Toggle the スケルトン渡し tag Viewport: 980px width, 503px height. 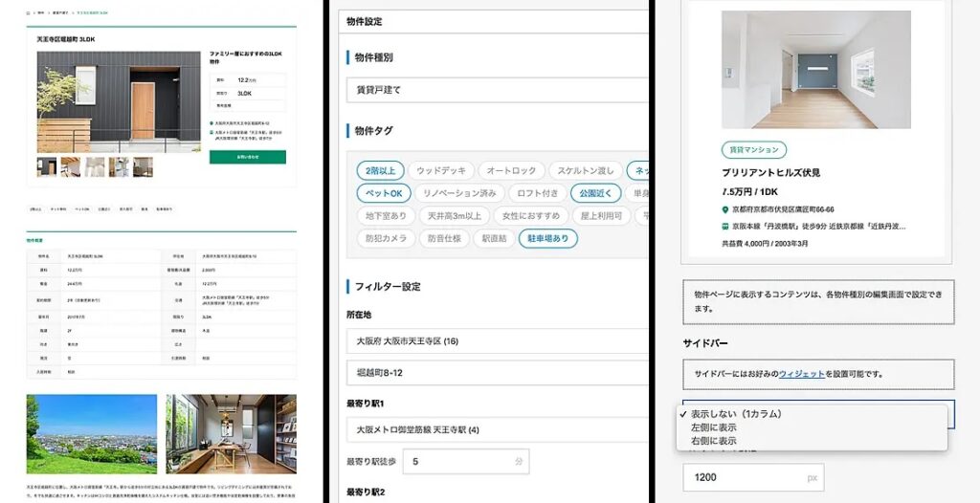(586, 170)
